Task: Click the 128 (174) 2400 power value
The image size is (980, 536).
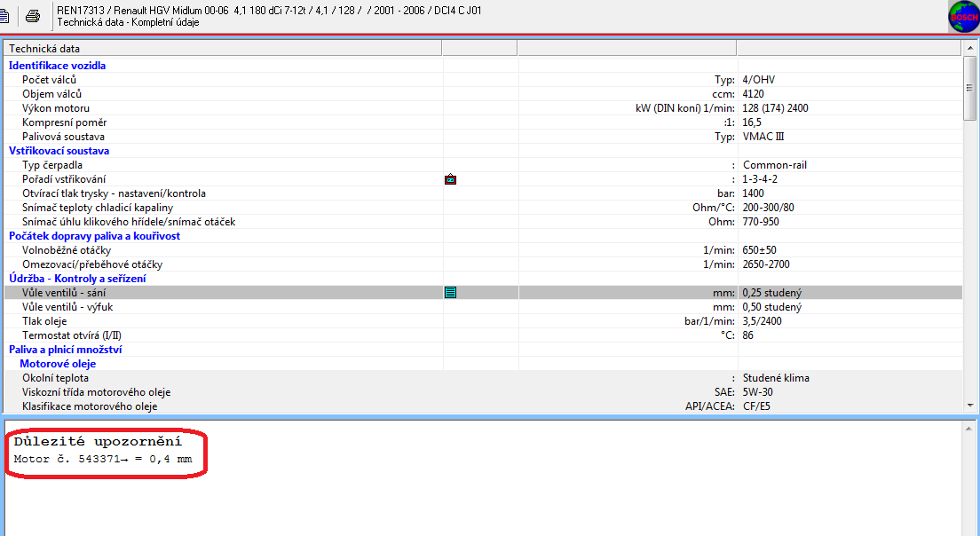Action: pos(775,108)
